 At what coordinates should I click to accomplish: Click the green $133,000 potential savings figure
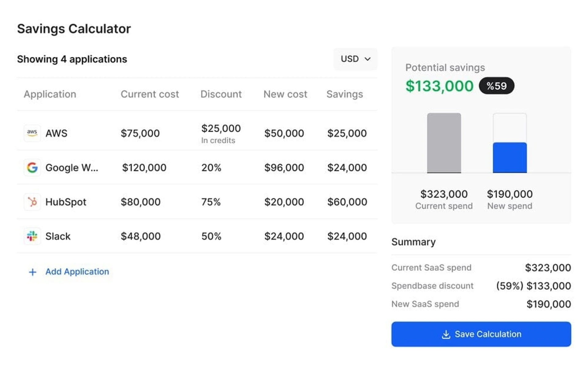439,86
